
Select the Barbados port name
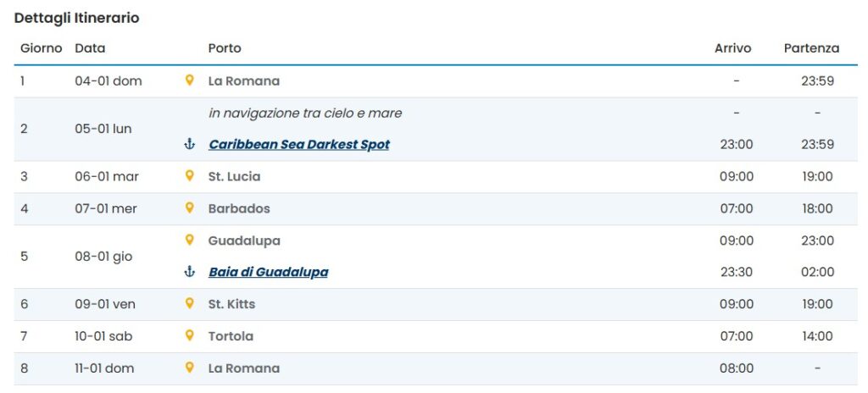(239, 208)
